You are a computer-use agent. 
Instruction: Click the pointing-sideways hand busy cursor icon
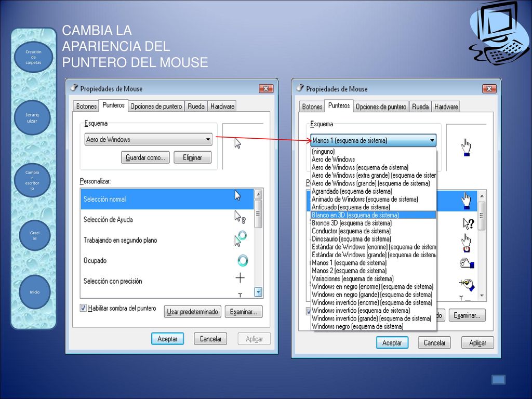tap(467, 263)
